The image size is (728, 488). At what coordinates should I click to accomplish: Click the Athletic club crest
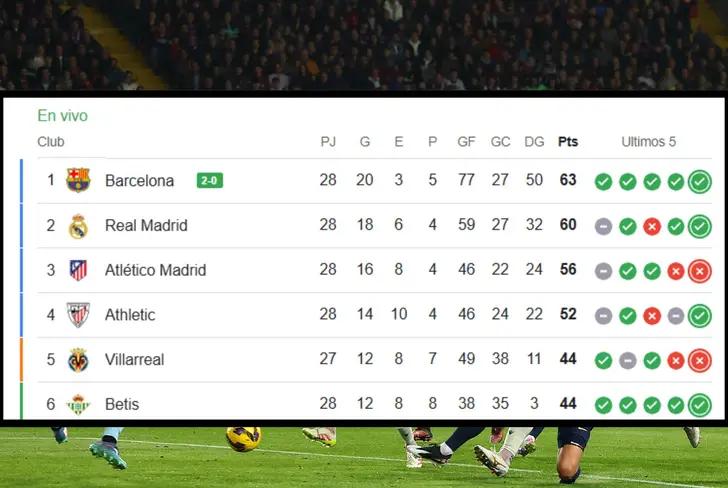(x=78, y=315)
